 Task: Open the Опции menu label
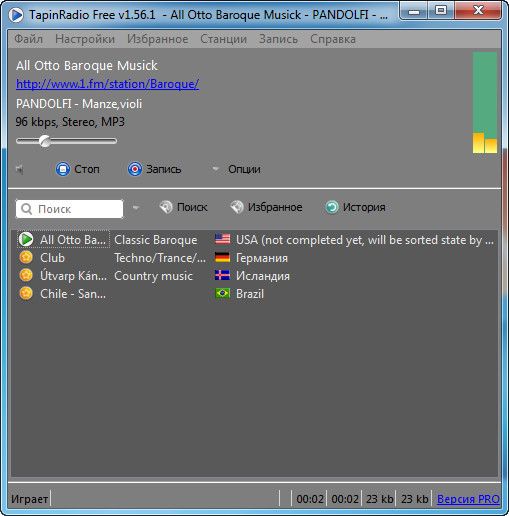(x=244, y=169)
